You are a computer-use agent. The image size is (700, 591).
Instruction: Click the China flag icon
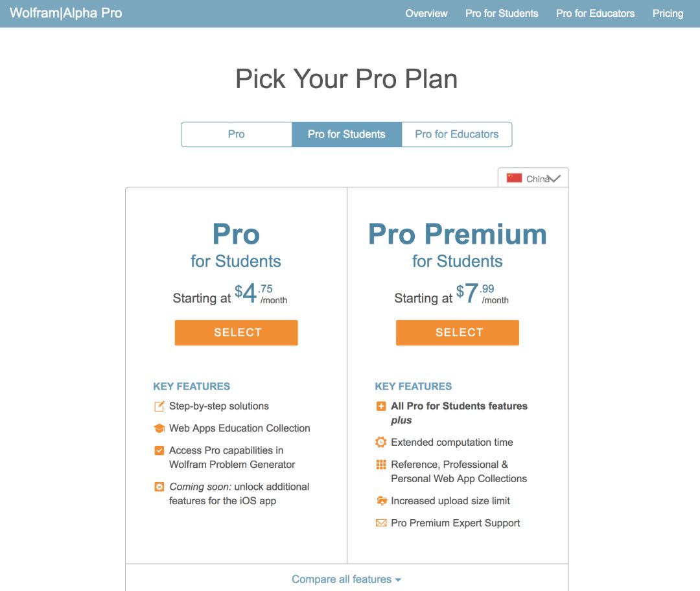point(514,178)
